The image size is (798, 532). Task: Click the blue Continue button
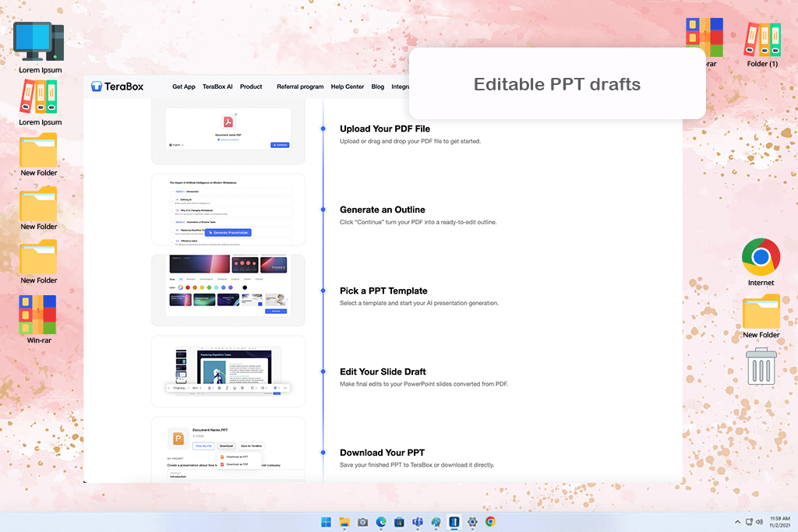click(280, 145)
